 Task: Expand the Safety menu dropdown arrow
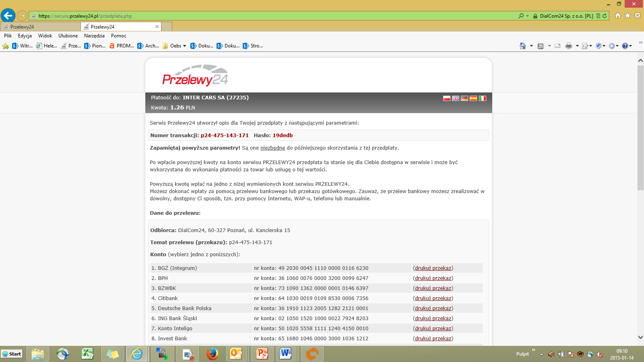604,46
